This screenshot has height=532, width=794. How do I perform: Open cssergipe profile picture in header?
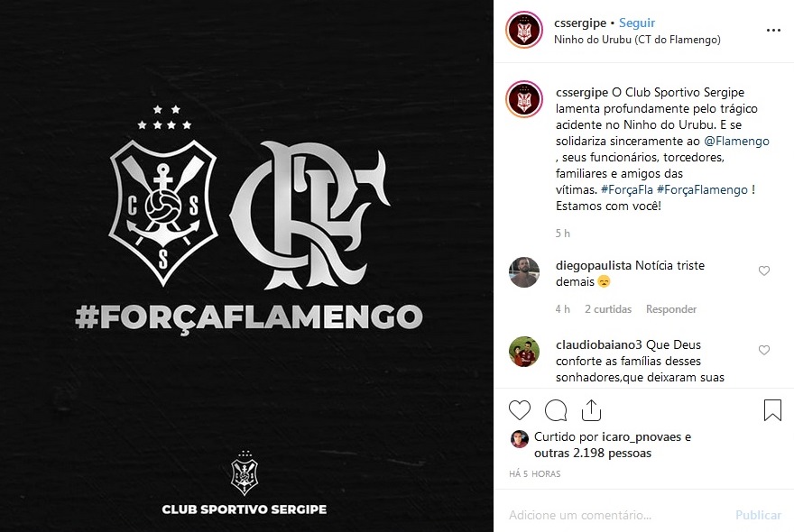[x=524, y=30]
